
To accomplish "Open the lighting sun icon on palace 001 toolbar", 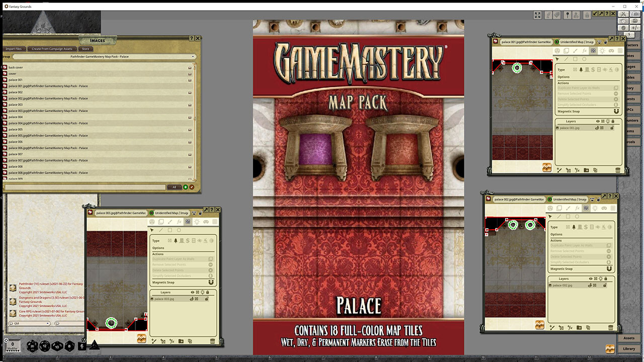I will 603,50.
